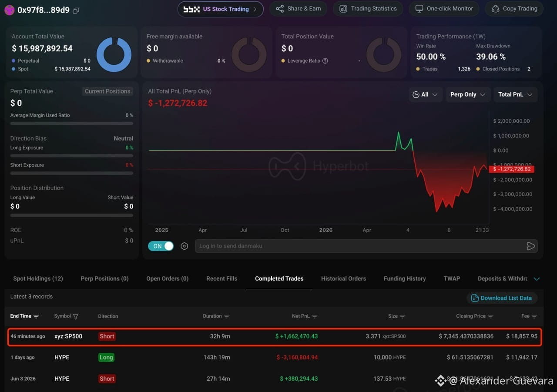This screenshot has height=392, width=557.
Task: Click the purple wallet avatar icon
Action: (9, 10)
